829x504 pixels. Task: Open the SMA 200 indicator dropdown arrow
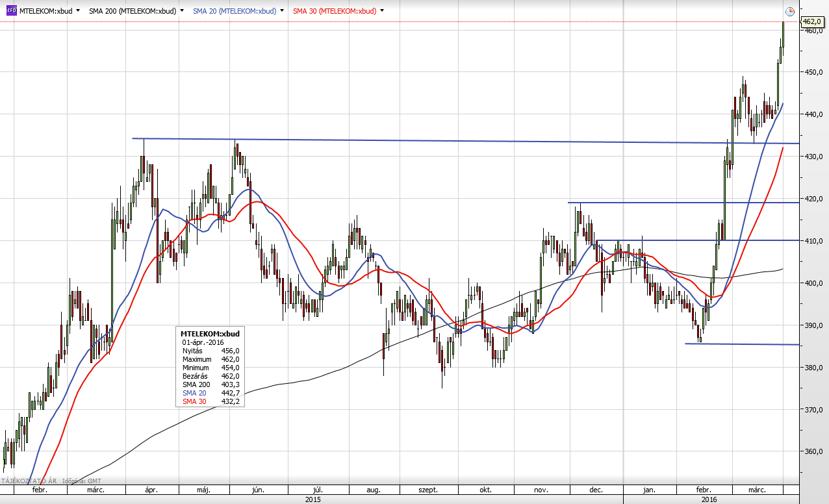point(181,11)
